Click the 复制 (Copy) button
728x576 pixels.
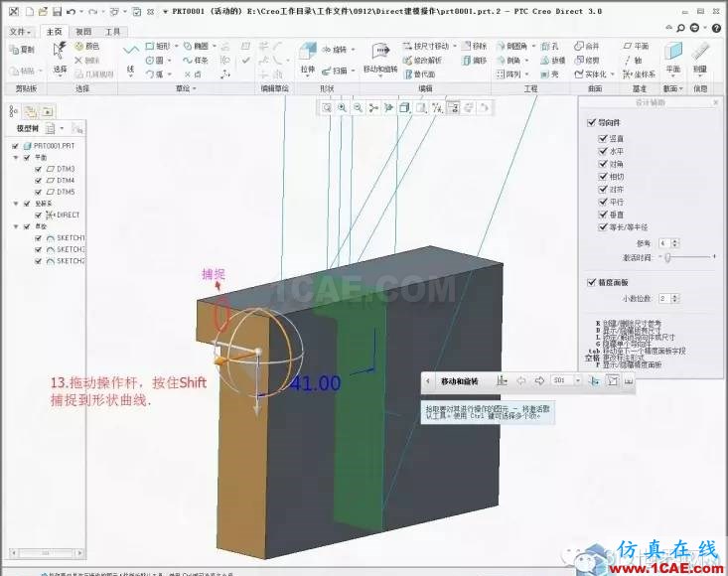22,49
